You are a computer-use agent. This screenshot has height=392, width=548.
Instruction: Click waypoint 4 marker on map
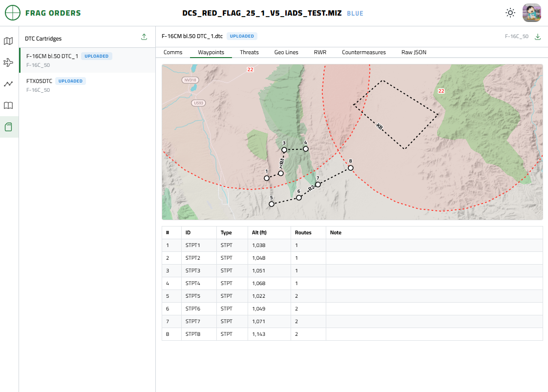pos(306,149)
